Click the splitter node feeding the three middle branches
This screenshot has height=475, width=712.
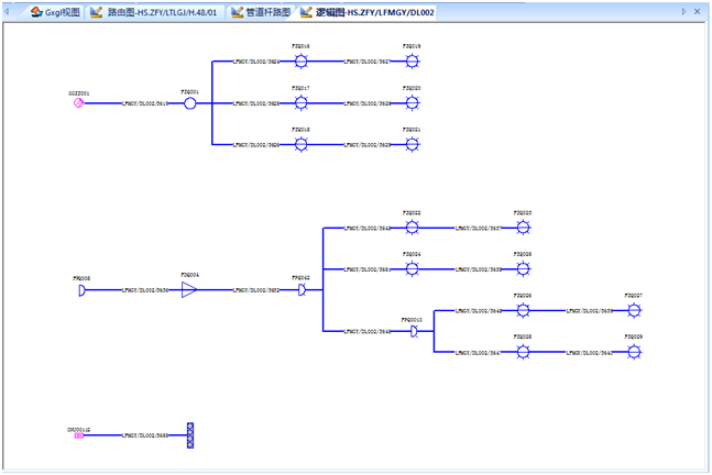(x=301, y=289)
